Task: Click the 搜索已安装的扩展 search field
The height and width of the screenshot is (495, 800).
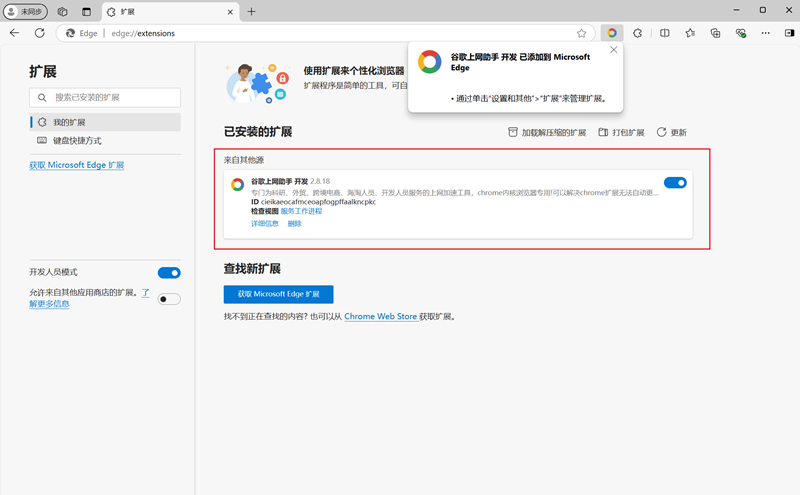Action: [105, 98]
